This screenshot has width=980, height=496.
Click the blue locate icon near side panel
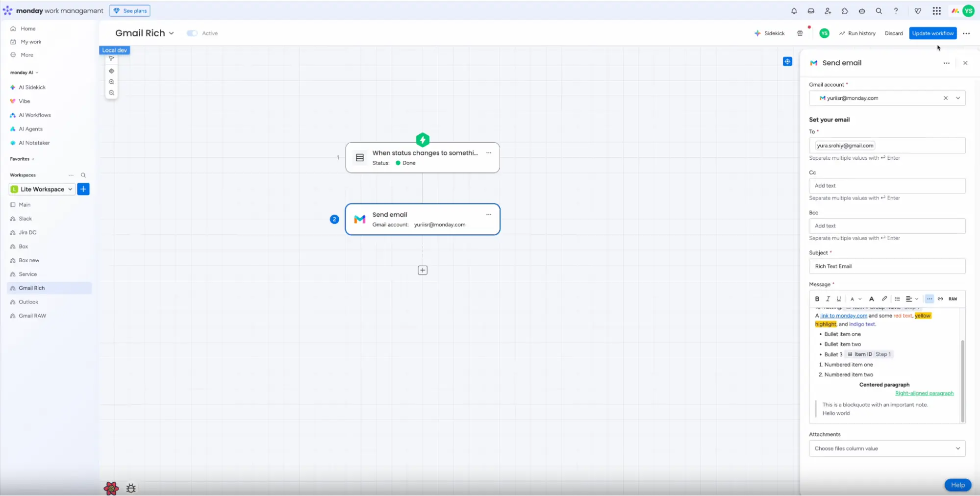[787, 61]
